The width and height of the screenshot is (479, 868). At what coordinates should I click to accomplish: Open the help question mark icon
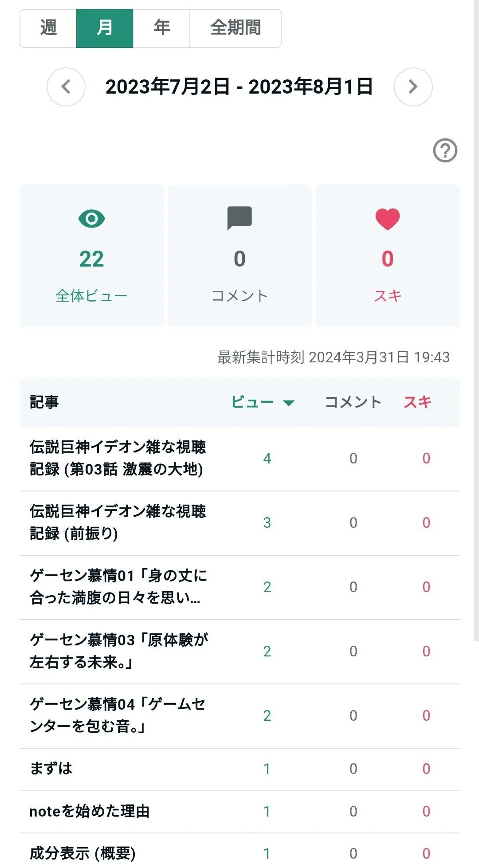[x=445, y=151]
